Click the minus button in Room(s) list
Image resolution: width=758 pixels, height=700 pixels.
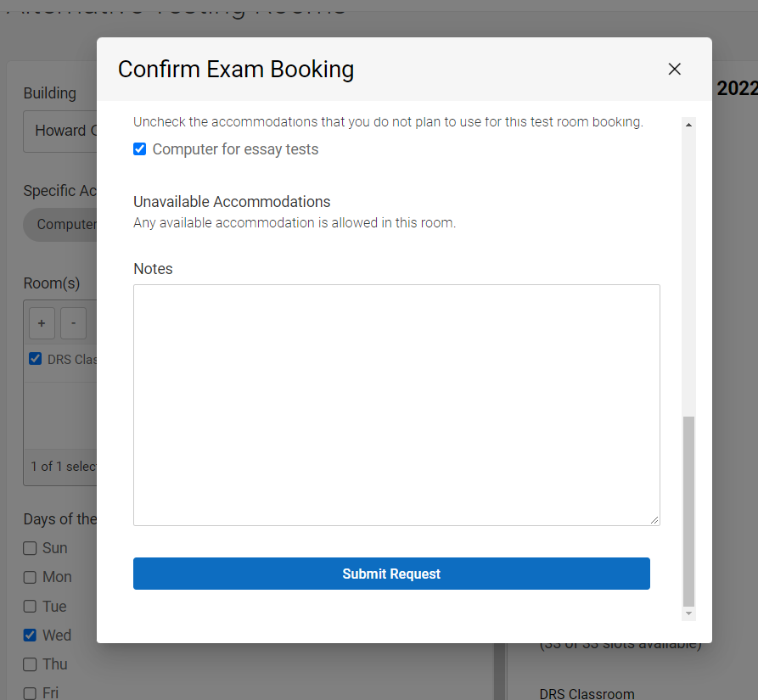click(x=74, y=323)
